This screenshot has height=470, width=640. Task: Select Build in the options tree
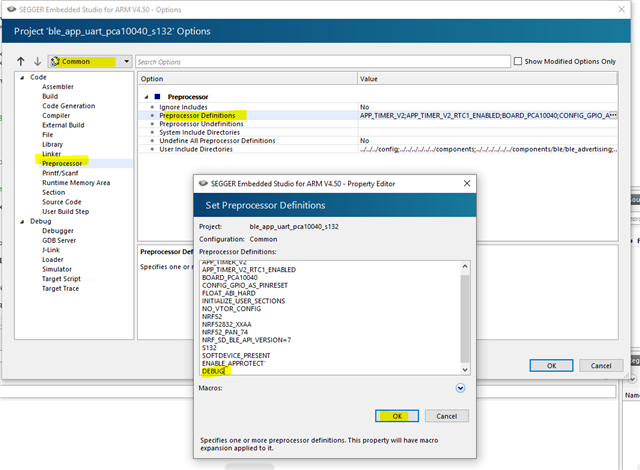[x=50, y=96]
